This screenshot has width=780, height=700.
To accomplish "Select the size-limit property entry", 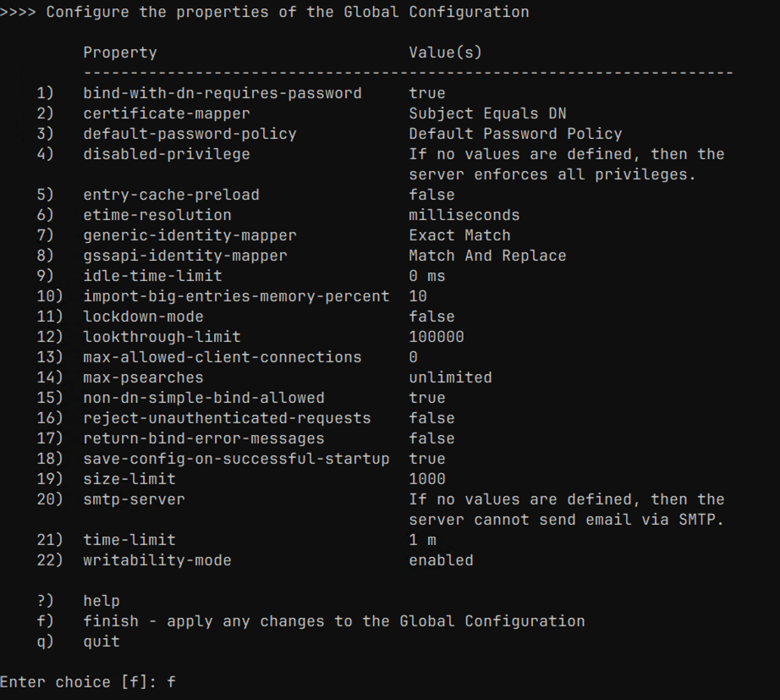I will click(x=129, y=479).
